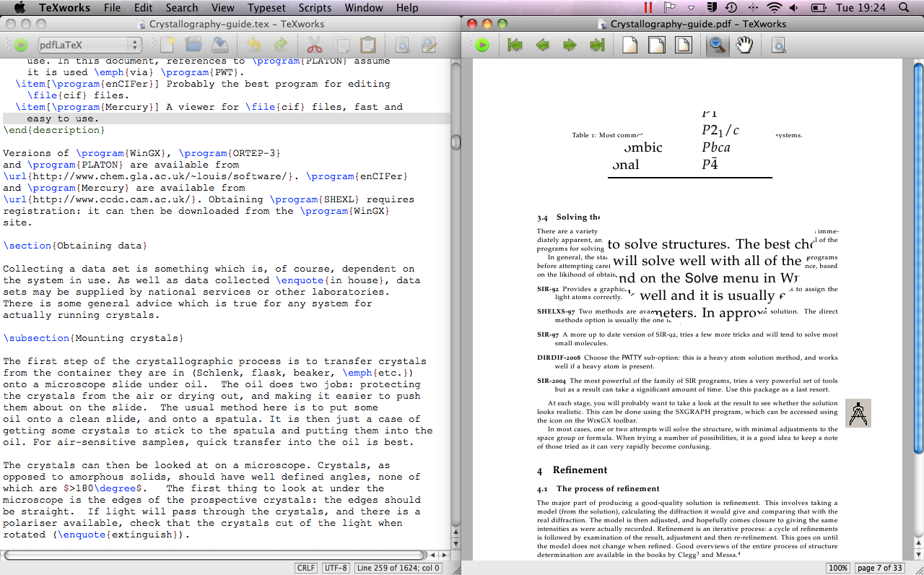Open the Typeset menu
This screenshot has width=924, height=575.
[x=266, y=8]
